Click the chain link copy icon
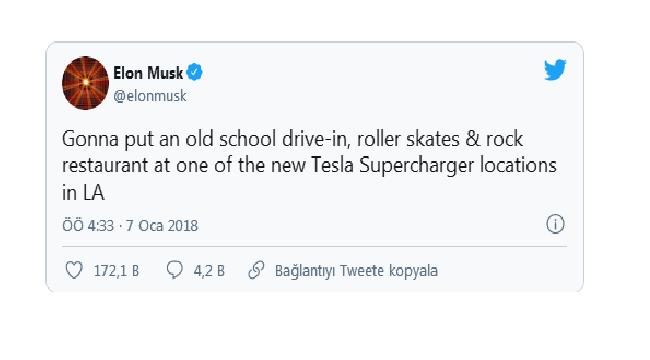Screen dimensions: 650x360 (256, 270)
